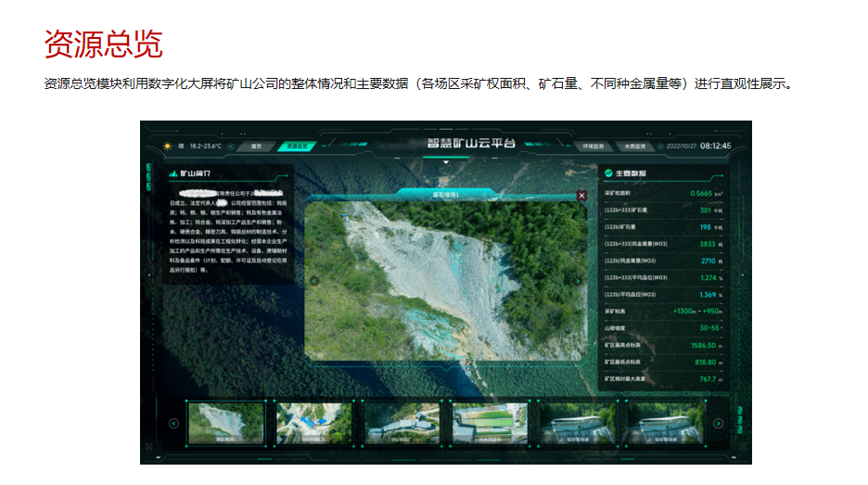
Task: Open the 首页 tab
Action: pos(255,146)
